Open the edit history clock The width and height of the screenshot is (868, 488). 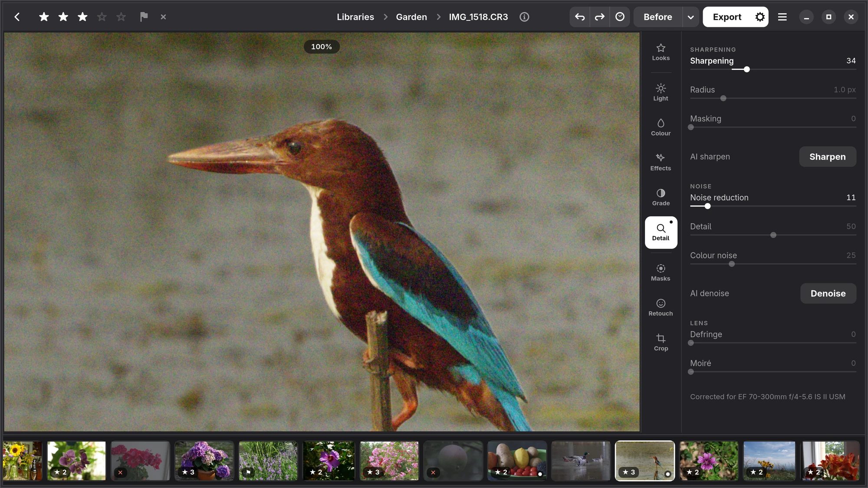(x=620, y=17)
